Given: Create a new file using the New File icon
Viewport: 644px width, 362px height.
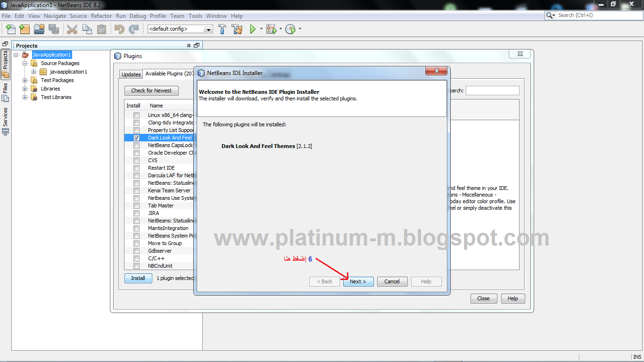Looking at the screenshot, I should pos(10,29).
